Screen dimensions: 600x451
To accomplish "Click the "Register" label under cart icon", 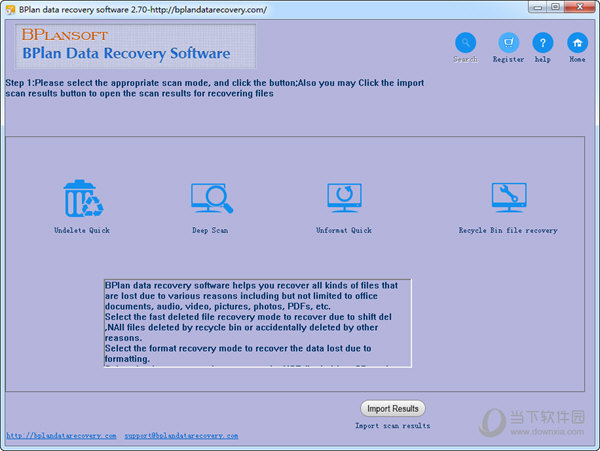I will click(508, 59).
